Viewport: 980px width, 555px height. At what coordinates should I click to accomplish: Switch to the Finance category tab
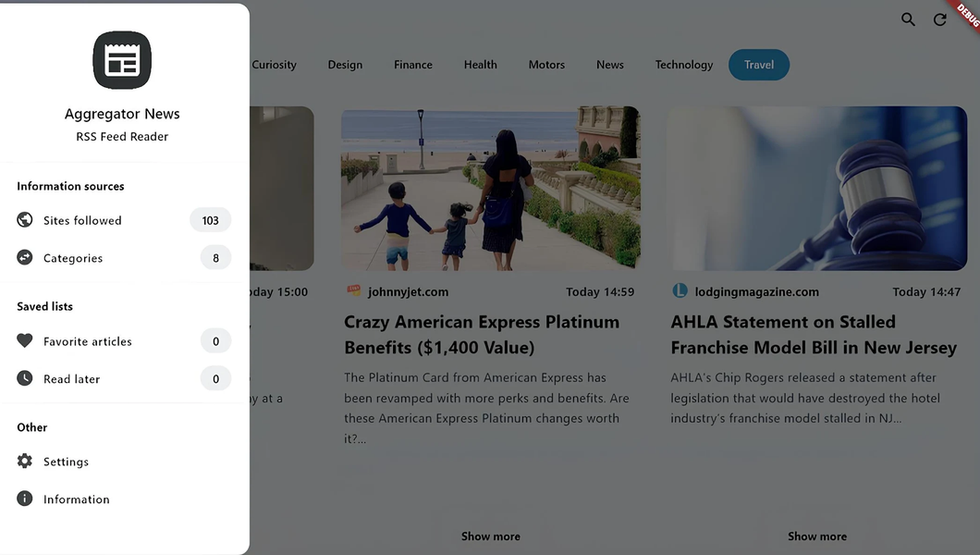413,65
